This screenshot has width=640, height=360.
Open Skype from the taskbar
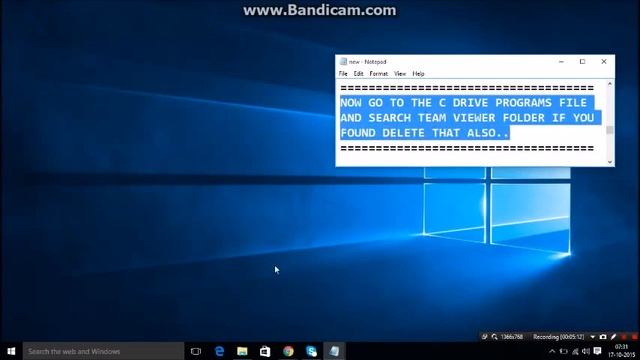click(x=311, y=351)
